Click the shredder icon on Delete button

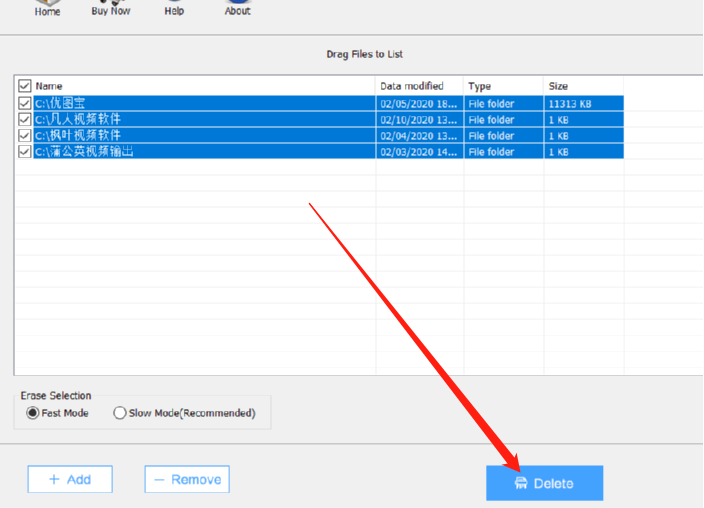coord(521,484)
